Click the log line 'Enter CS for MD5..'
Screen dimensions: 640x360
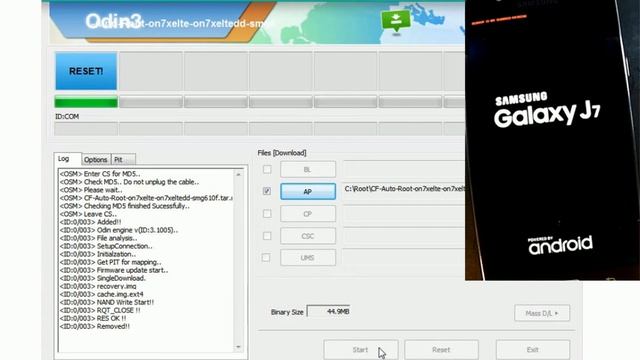100,174
